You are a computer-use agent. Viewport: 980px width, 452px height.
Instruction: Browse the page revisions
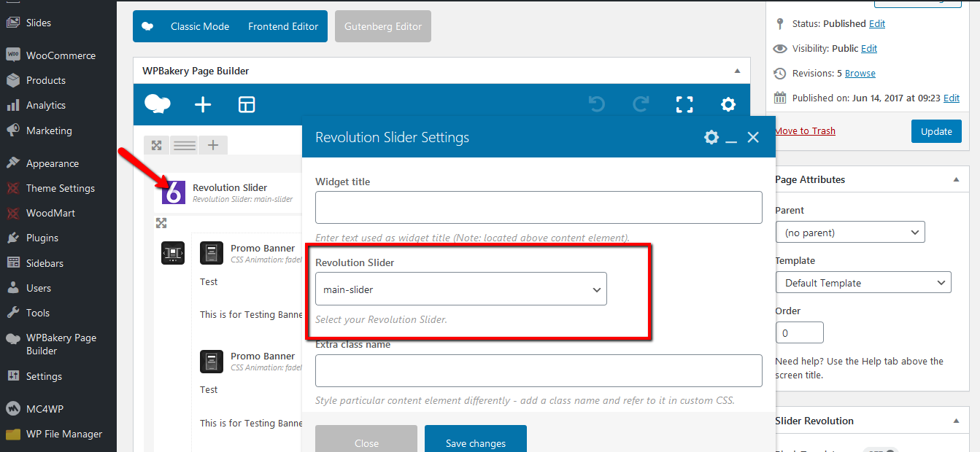point(860,73)
